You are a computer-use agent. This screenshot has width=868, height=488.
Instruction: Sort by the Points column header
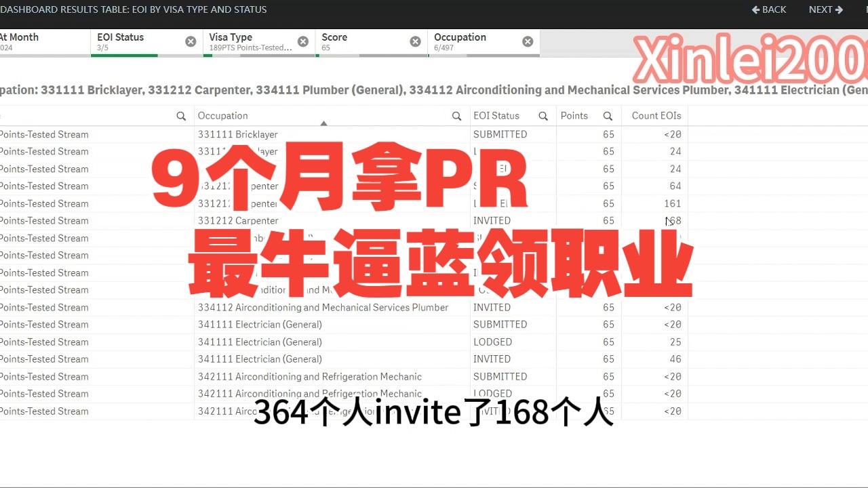tap(574, 116)
